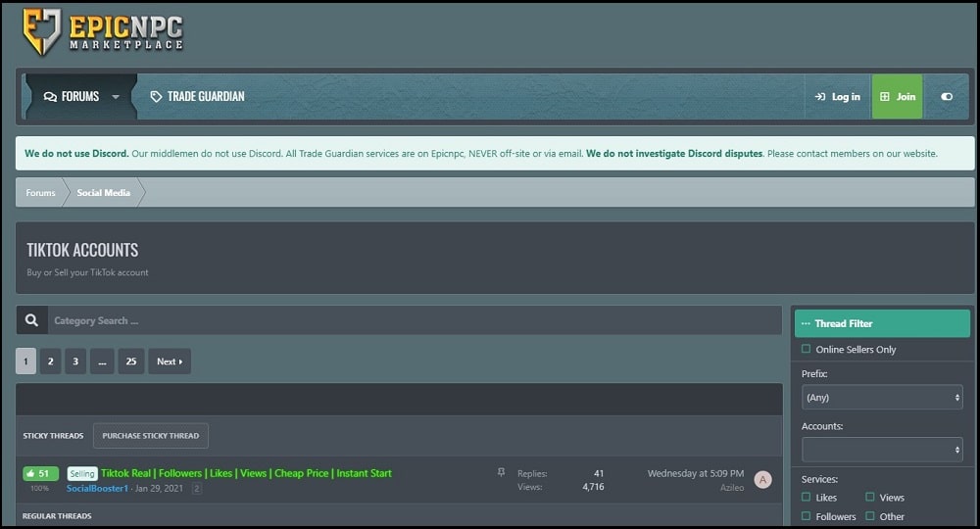The height and width of the screenshot is (529, 980).
Task: Go to page 3
Action: pos(75,361)
